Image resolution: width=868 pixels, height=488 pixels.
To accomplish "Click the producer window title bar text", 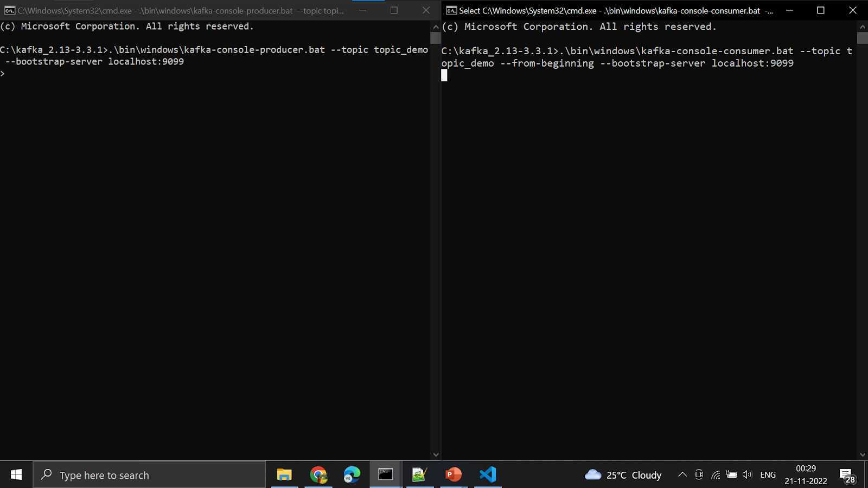I will pyautogui.click(x=181, y=10).
